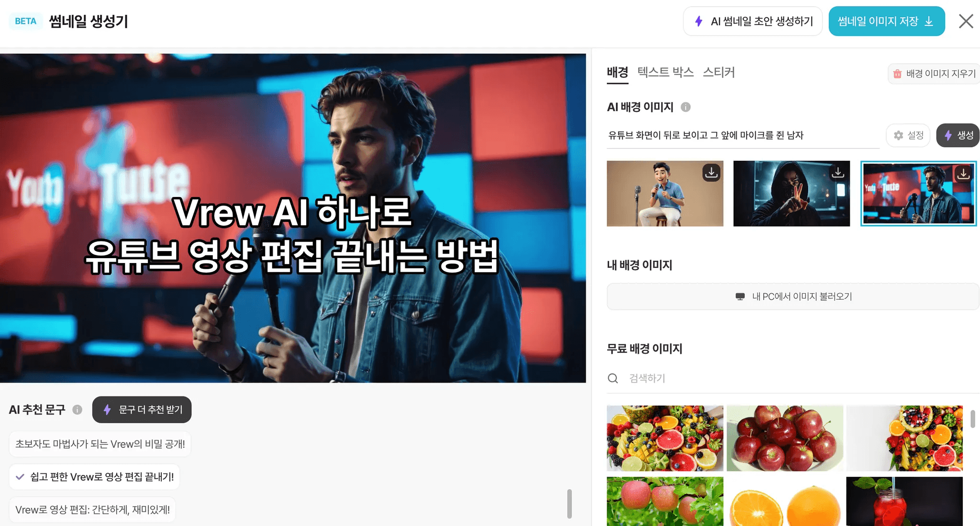
Task: Click the free images list scrollbar
Action: 973,419
